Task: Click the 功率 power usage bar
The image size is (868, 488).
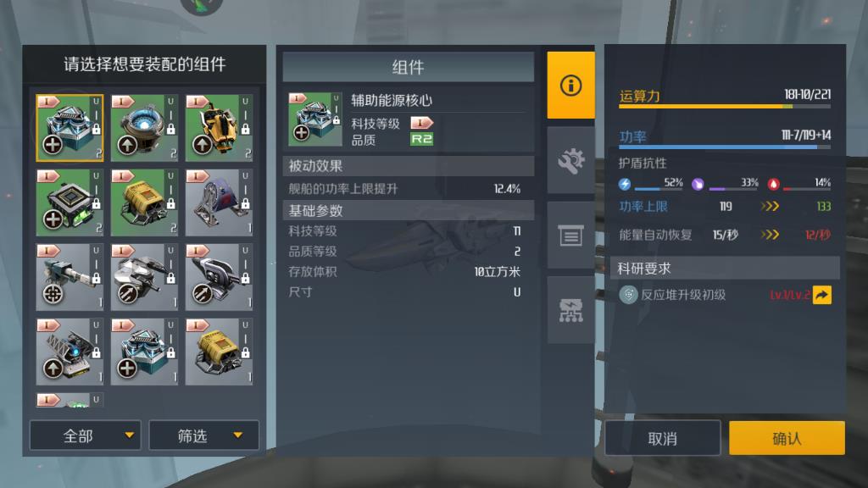Action: click(725, 147)
